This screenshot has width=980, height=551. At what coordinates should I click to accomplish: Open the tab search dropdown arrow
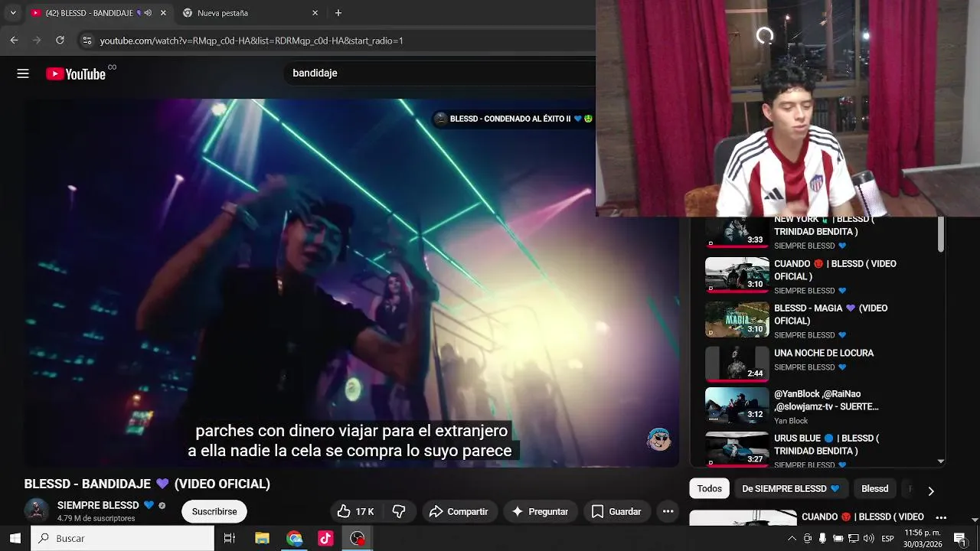(13, 13)
